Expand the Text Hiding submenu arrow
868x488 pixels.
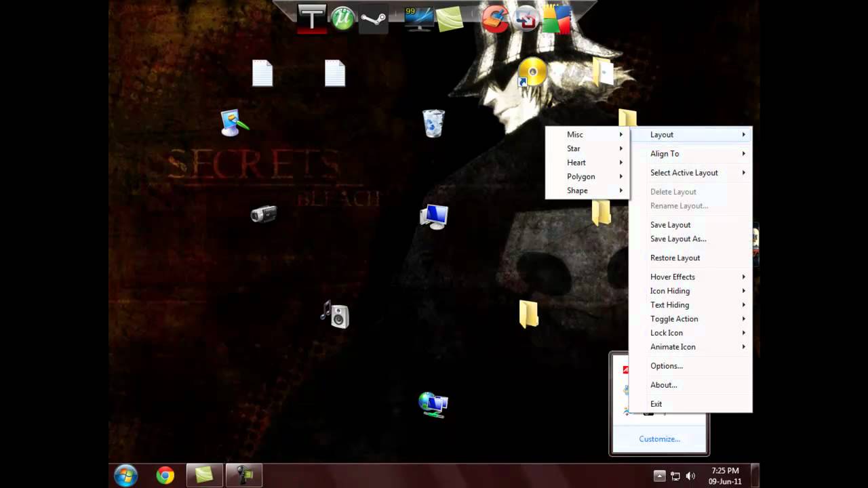(x=744, y=305)
